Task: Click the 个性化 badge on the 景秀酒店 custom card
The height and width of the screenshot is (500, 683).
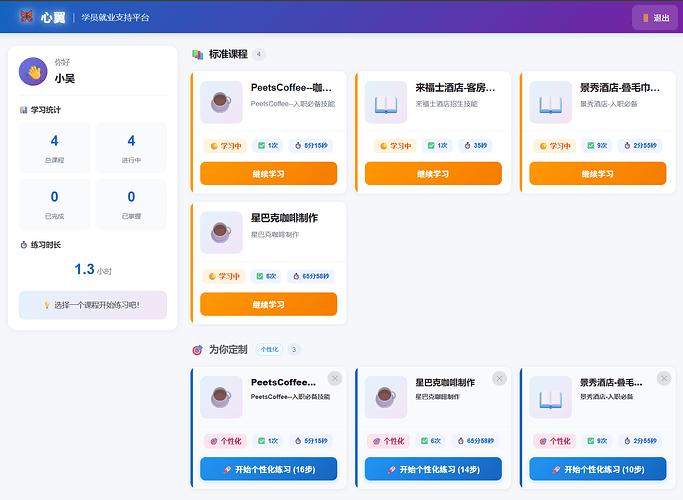Action: point(555,441)
